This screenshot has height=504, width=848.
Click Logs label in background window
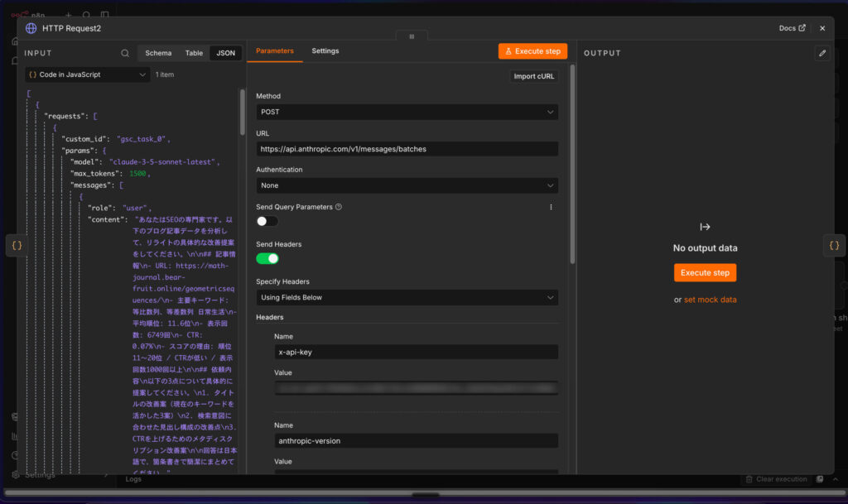tap(133, 479)
